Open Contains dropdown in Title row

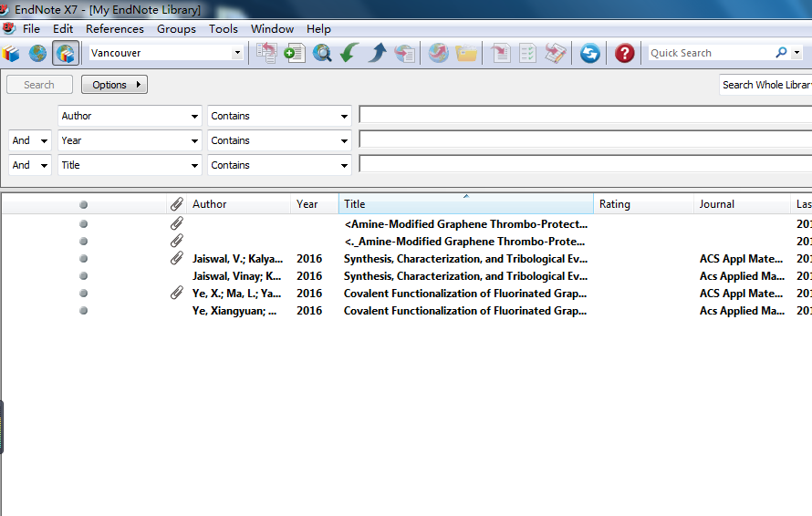(x=344, y=166)
